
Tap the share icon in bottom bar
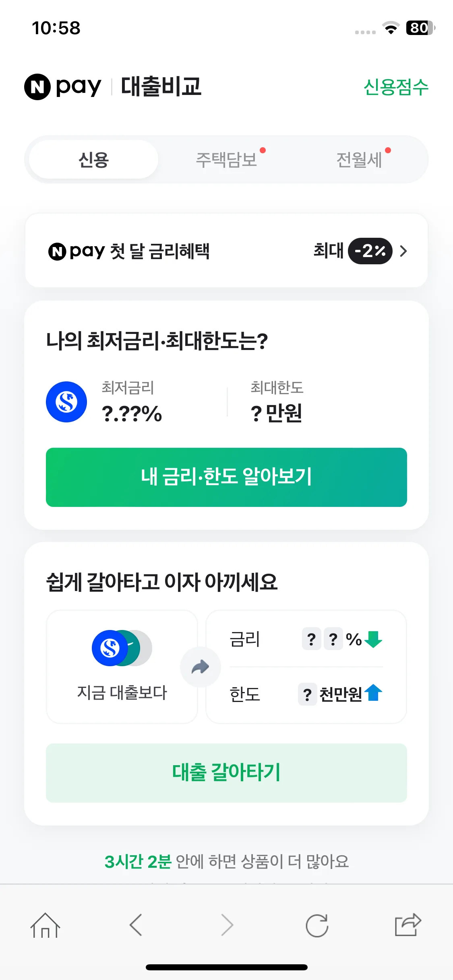pos(408,924)
